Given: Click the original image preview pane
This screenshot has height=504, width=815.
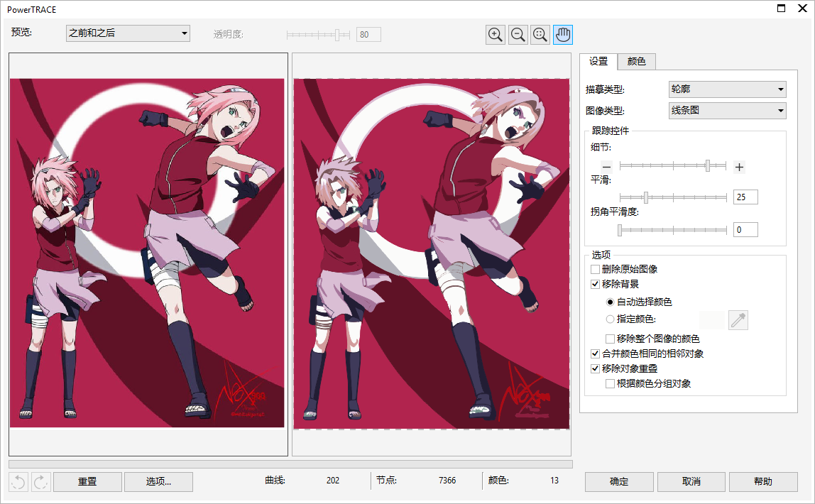Looking at the screenshot, I should coord(148,255).
